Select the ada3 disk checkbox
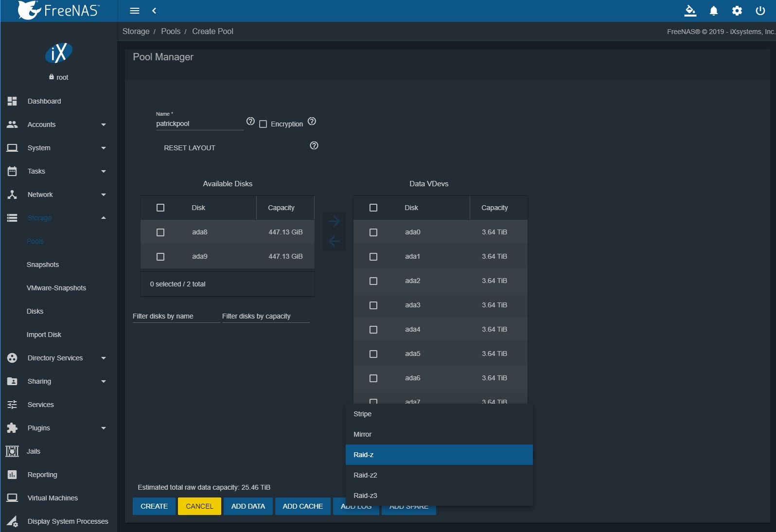 [373, 305]
